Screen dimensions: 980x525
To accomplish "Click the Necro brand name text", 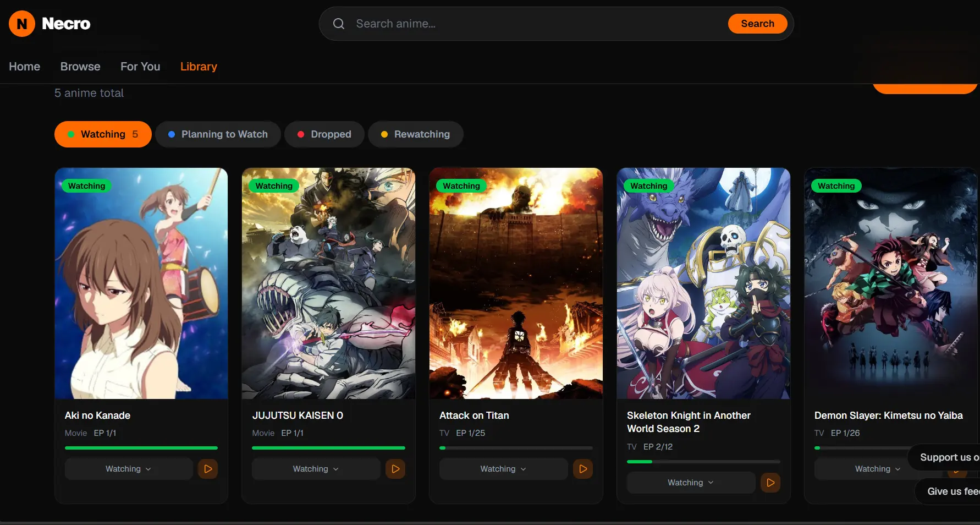I will coord(66,24).
